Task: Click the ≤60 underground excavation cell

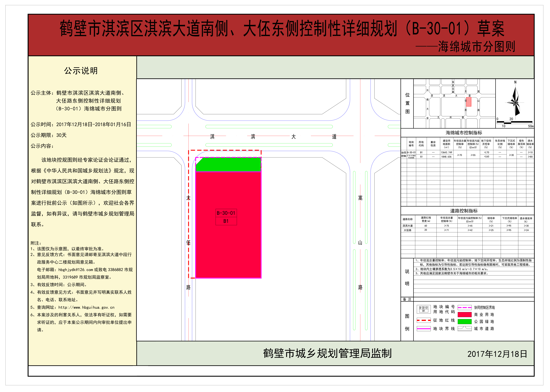Action: point(486,157)
